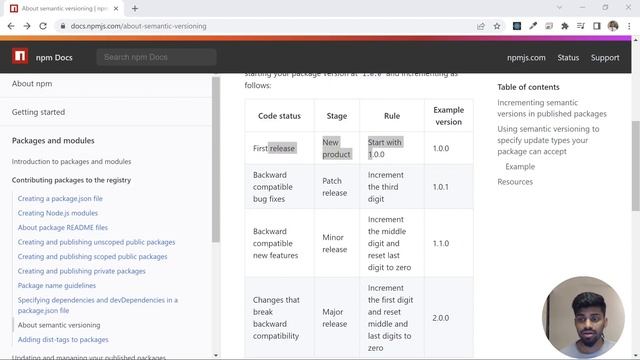Click the page vertical scrollbar thumb

[636, 165]
